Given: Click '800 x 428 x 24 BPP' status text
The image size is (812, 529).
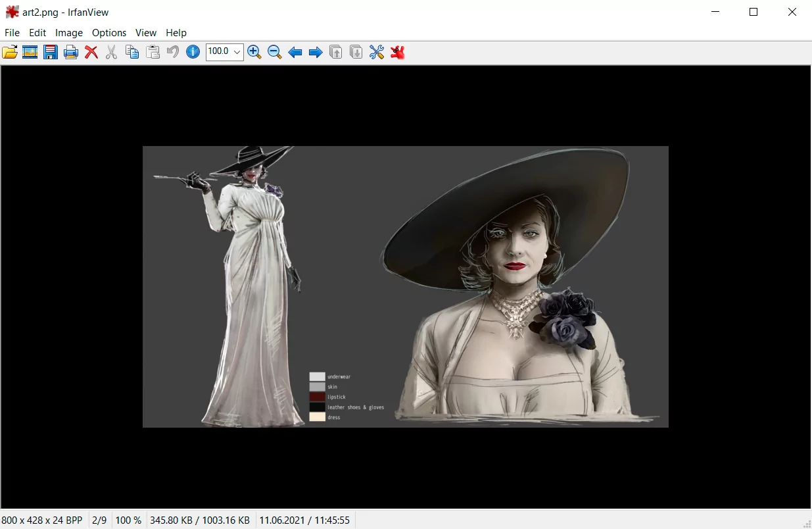Looking at the screenshot, I should tap(42, 520).
